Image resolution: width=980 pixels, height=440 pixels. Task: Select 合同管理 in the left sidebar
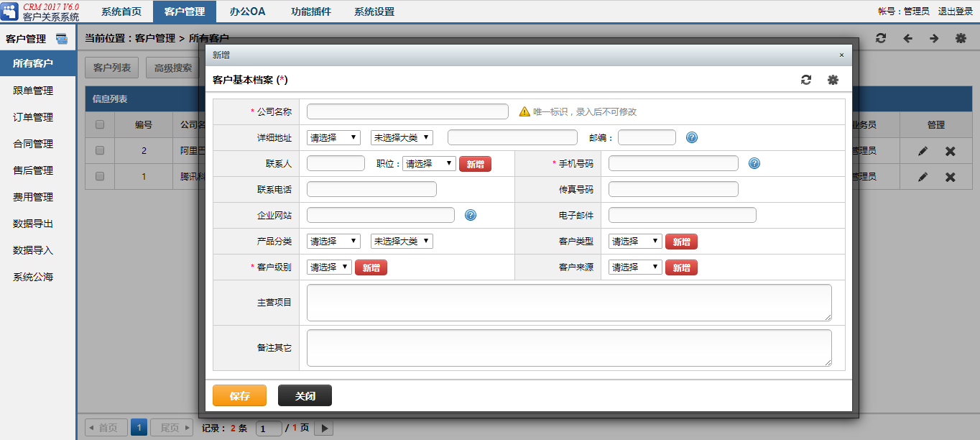click(x=33, y=144)
